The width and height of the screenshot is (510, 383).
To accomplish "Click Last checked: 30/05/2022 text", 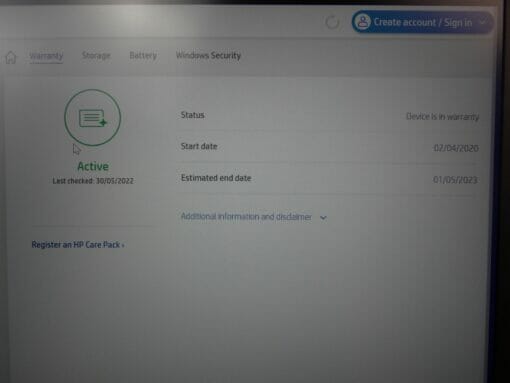I will click(x=93, y=181).
